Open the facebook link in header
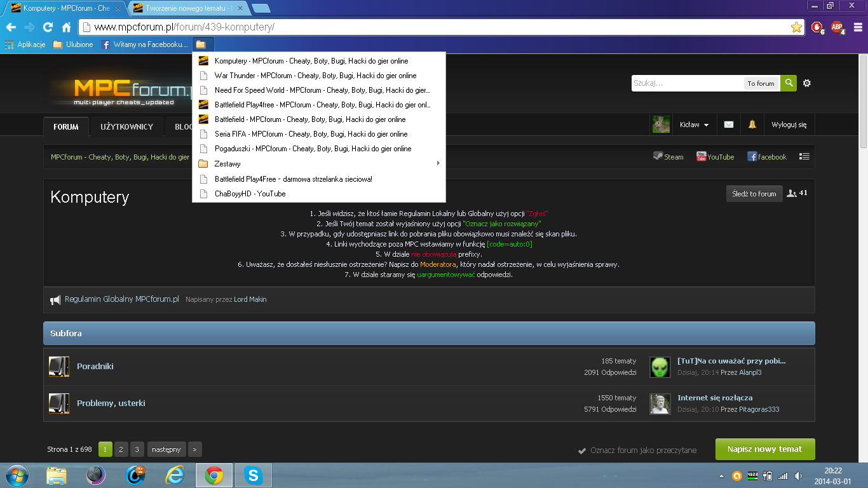The height and width of the screenshot is (488, 868). coord(767,156)
